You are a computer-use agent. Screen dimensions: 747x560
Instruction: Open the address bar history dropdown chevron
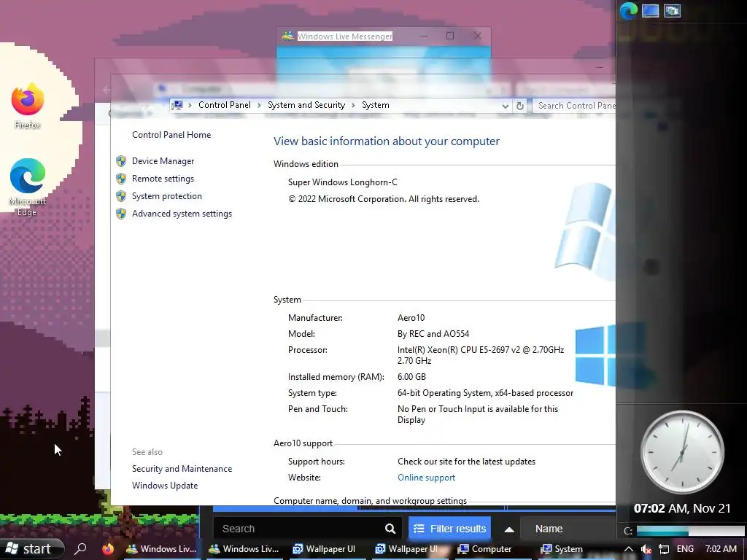[505, 106]
